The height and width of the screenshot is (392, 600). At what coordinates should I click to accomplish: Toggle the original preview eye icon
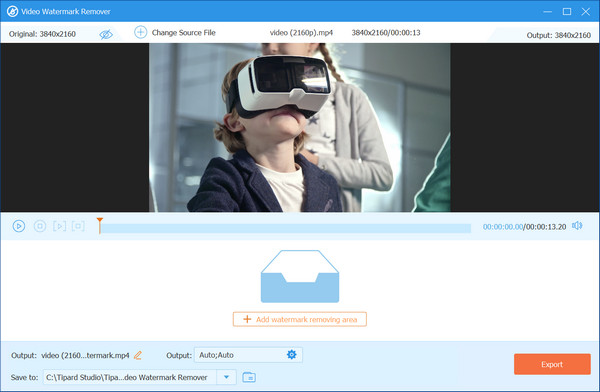click(106, 34)
